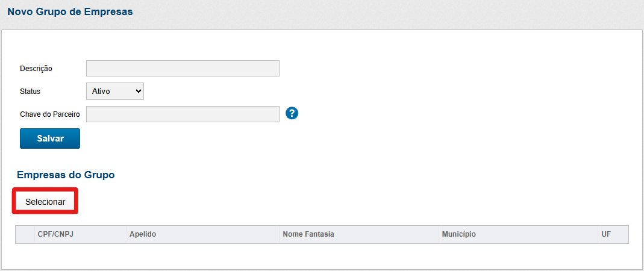
Task: Click the Município column header
Action: click(458, 234)
